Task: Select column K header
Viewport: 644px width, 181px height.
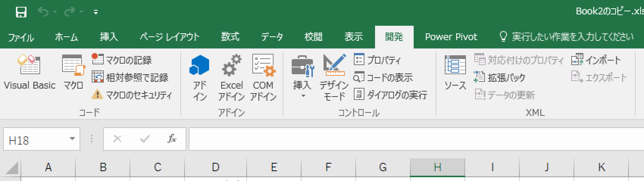Action: [x=601, y=167]
